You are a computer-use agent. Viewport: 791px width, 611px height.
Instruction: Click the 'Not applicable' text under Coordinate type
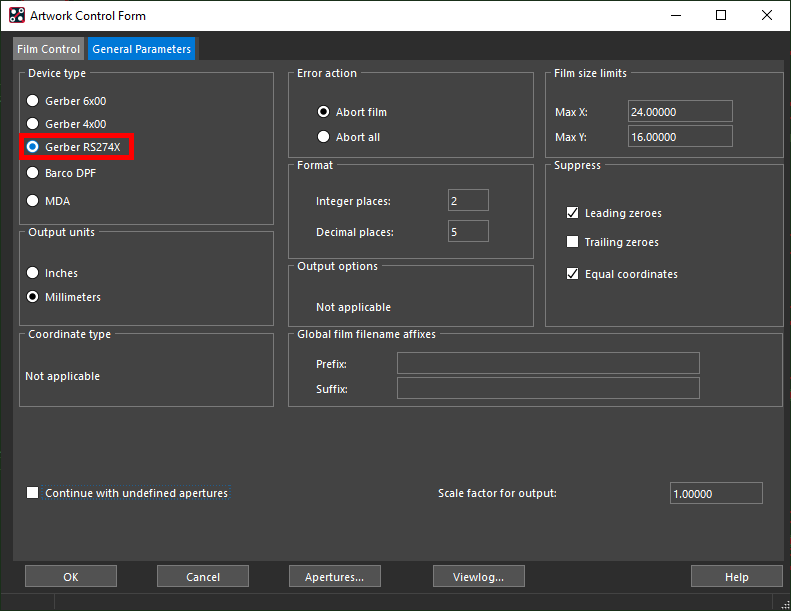pos(63,376)
